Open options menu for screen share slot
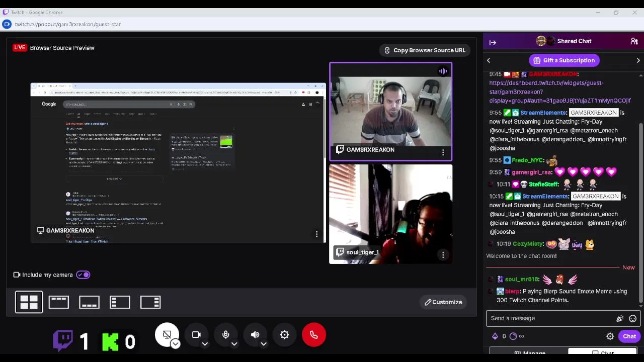 click(316, 234)
